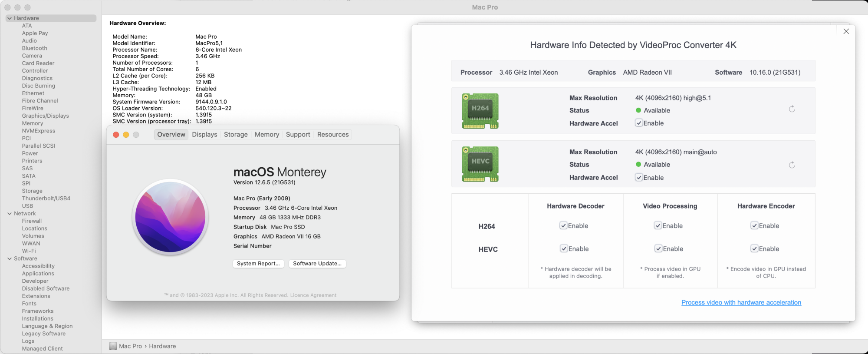Switch to the Displays tab
Image resolution: width=868 pixels, height=354 pixels.
(x=204, y=135)
